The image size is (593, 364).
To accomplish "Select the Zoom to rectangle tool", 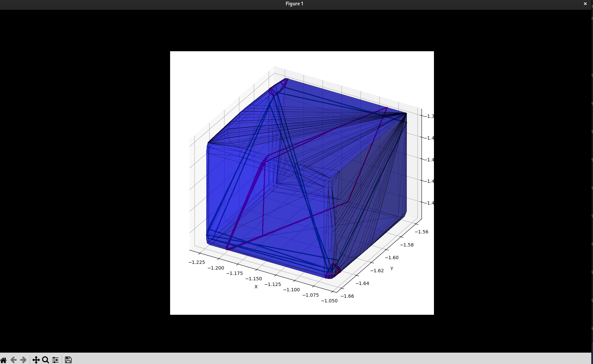I will click(x=46, y=360).
